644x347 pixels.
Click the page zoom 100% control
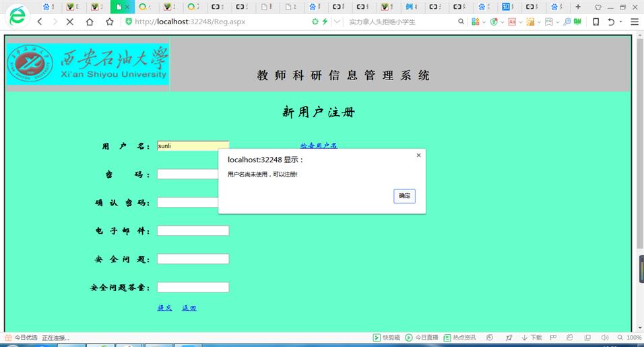click(x=630, y=338)
